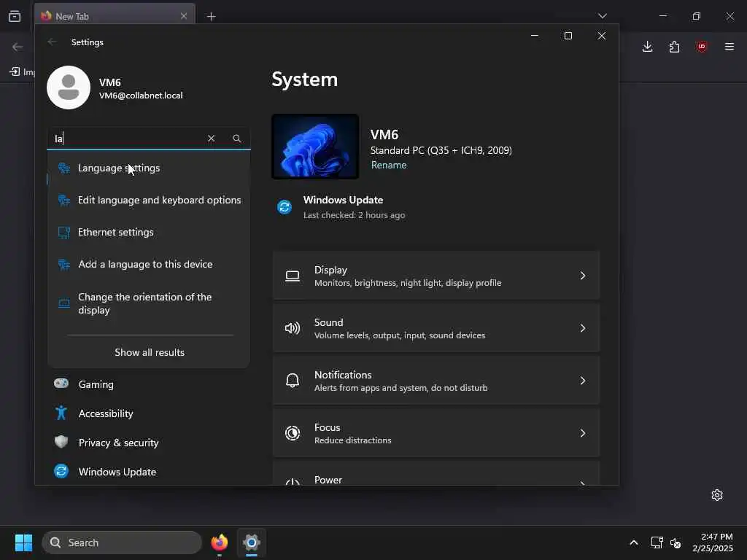Image resolution: width=747 pixels, height=560 pixels.
Task: Click the Focus icon
Action: [x=293, y=433]
